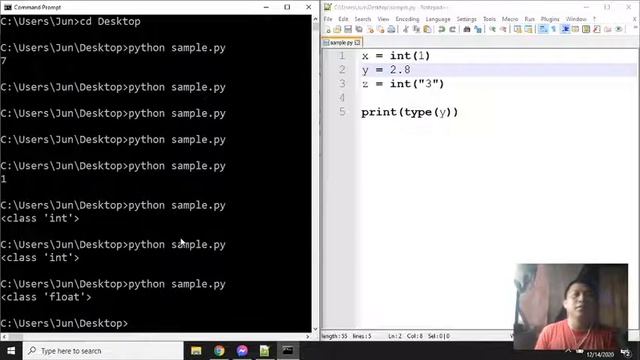This screenshot has height=360, width=640.
Task: Click the Cut scissors icon
Action: pyautogui.click(x=406, y=29)
